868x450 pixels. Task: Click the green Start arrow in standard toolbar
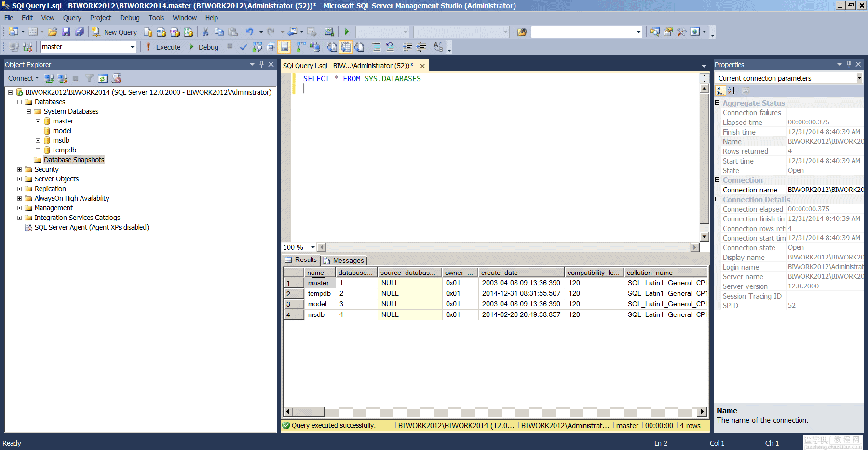click(x=346, y=32)
